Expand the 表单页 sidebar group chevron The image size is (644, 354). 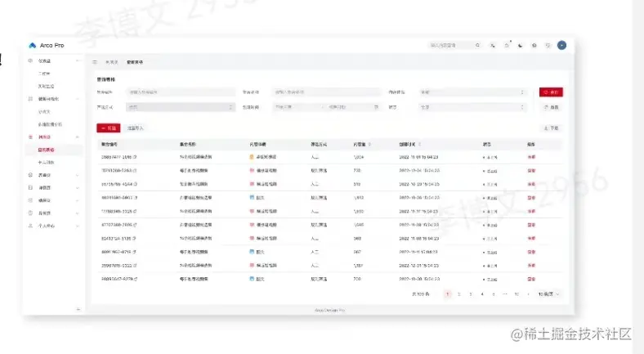(x=78, y=175)
